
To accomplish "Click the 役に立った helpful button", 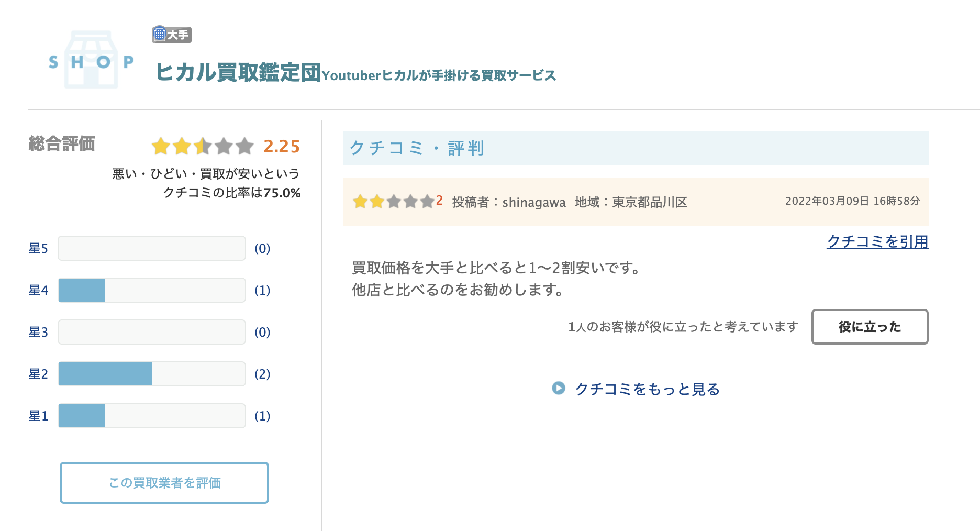I will click(870, 327).
